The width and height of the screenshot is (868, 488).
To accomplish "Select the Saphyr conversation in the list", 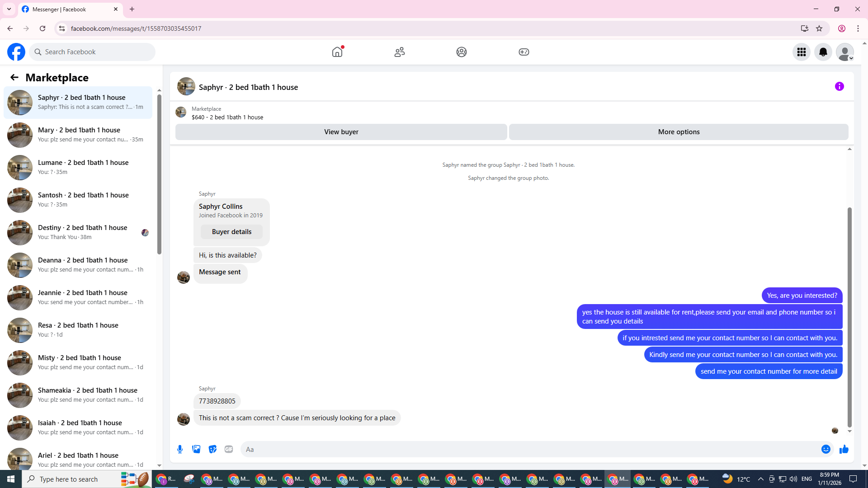I will [78, 103].
